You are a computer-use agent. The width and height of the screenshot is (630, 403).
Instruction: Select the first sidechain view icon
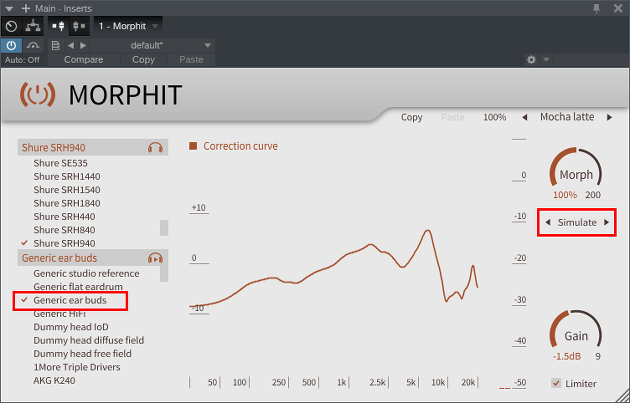click(58, 27)
